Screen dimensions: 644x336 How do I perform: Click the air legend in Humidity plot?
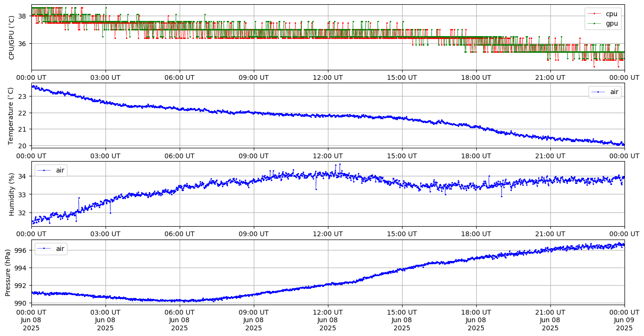(51, 170)
